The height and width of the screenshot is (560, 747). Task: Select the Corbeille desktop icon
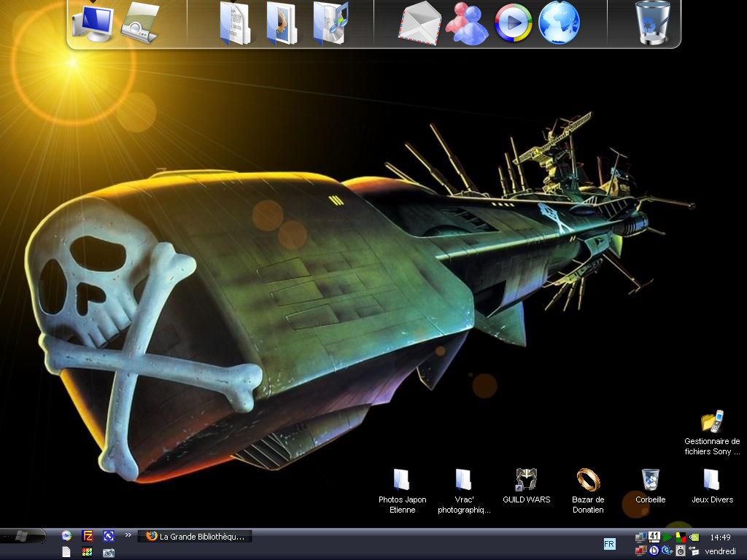pos(650,486)
